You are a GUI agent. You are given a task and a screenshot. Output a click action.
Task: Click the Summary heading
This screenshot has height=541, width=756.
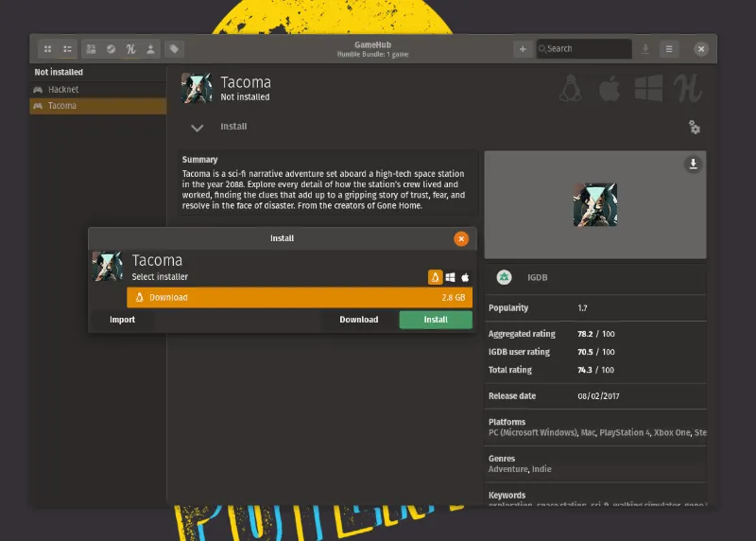(199, 160)
